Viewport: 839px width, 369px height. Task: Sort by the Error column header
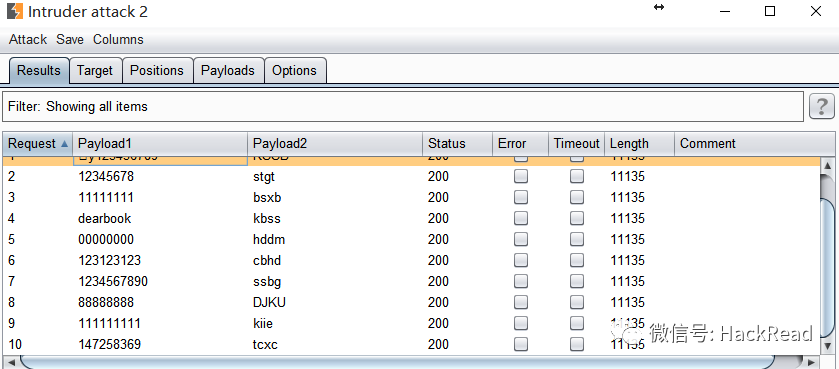[x=520, y=144]
